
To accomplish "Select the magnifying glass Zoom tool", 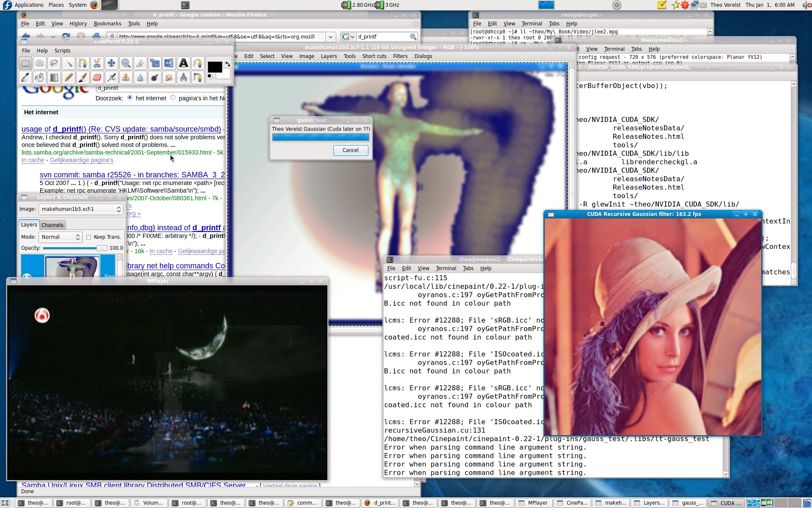I will pos(126,63).
